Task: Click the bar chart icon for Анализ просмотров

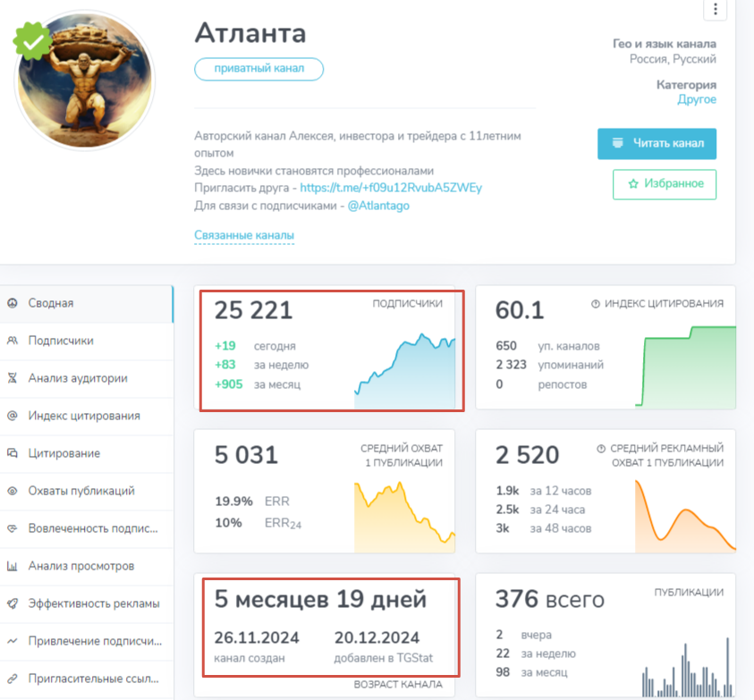Action: point(13,566)
